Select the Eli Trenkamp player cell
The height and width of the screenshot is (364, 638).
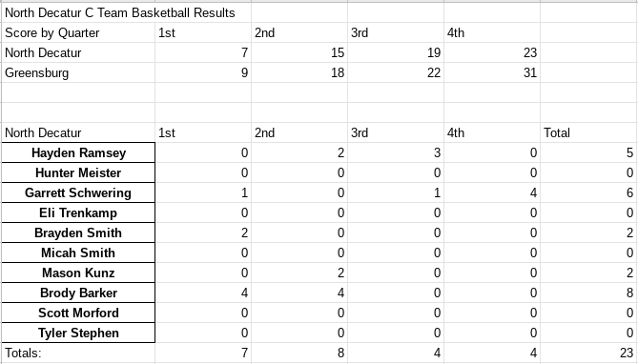[78, 212]
